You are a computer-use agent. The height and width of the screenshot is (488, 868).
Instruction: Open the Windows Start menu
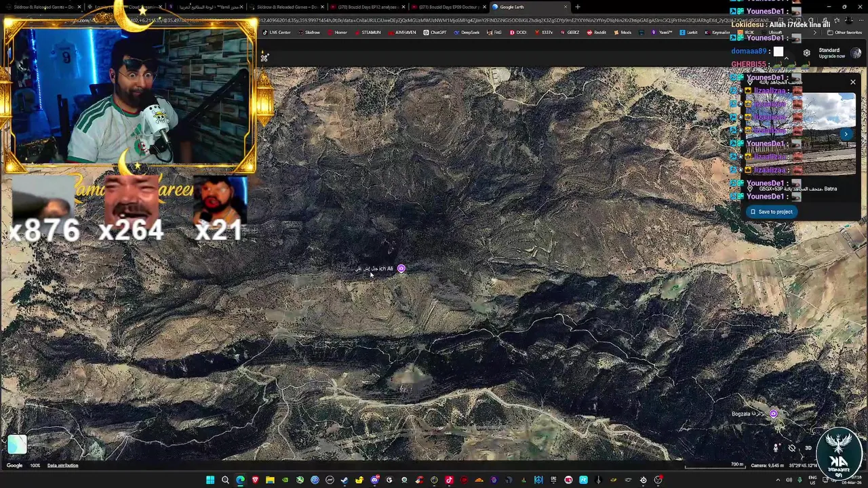[210, 480]
